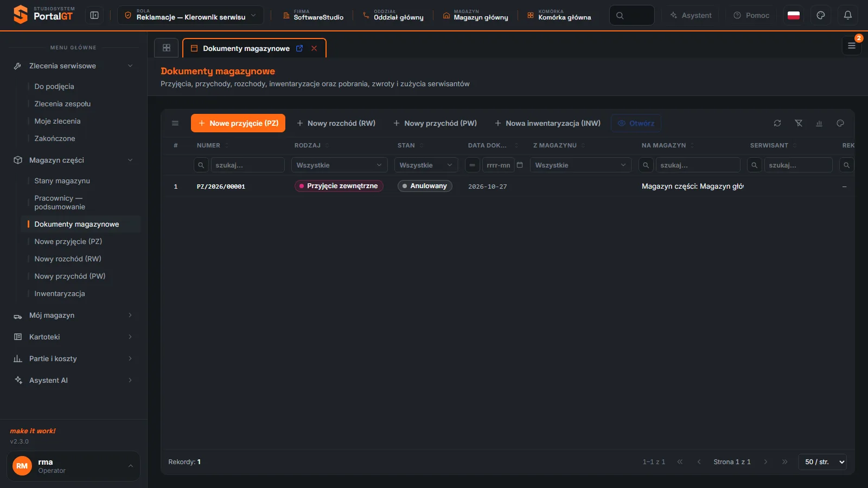The image size is (868, 488).
Task: Open Dokumenty magazynowe tab in new window
Action: click(x=299, y=48)
